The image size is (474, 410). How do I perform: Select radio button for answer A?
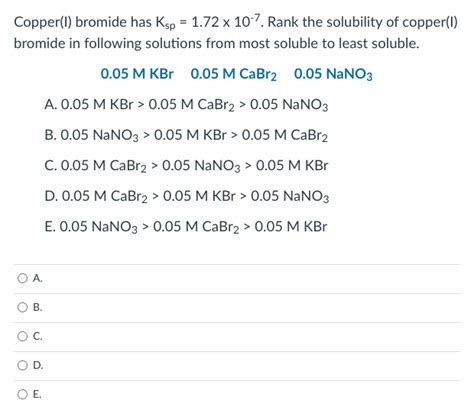pyautogui.click(x=22, y=278)
